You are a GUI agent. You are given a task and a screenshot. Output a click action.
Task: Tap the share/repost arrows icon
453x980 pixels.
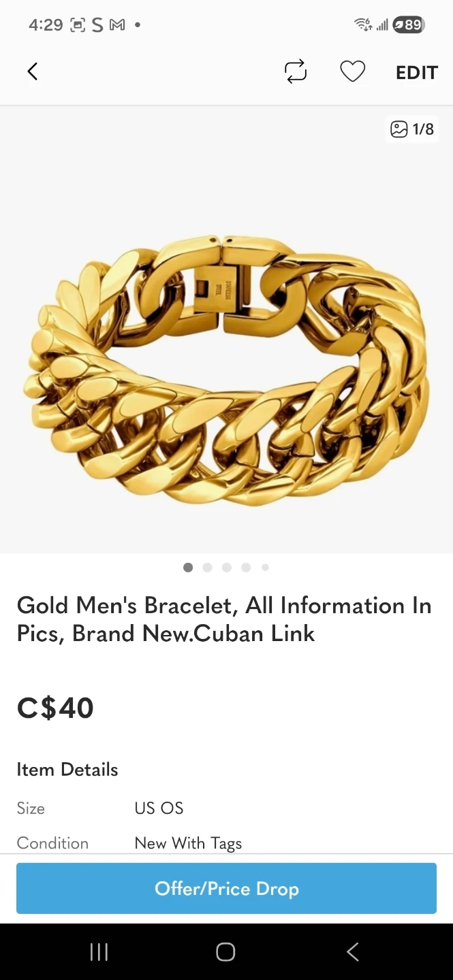click(296, 71)
